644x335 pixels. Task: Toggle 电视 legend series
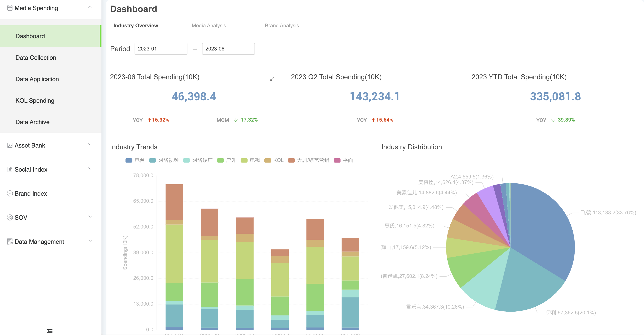click(250, 160)
